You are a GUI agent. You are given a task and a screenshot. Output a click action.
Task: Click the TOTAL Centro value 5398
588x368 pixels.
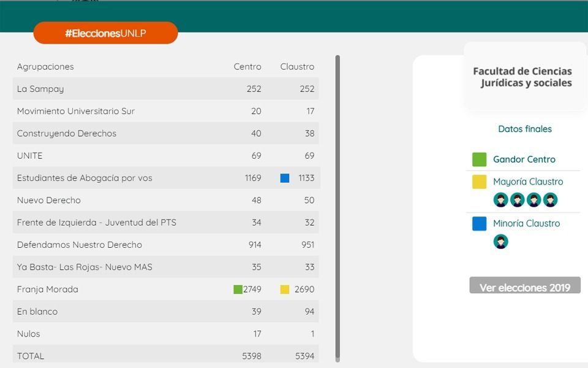(252, 356)
